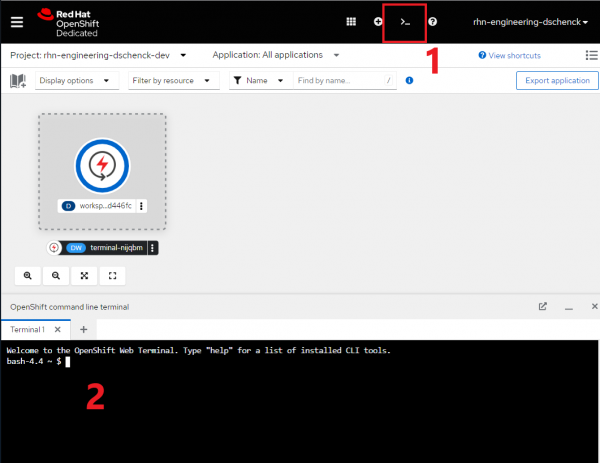
Task: Select the Terminal 1 tab
Action: click(28, 329)
